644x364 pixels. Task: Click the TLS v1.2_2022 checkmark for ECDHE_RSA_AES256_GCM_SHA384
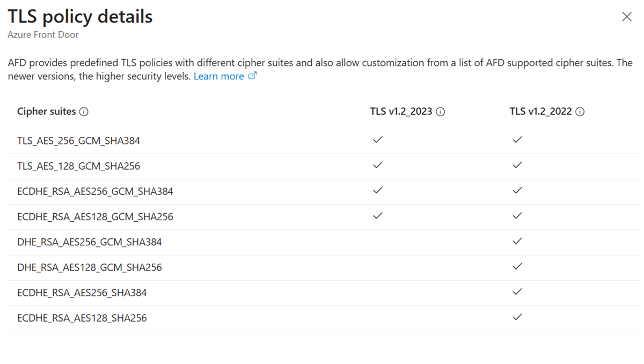pyautogui.click(x=517, y=191)
